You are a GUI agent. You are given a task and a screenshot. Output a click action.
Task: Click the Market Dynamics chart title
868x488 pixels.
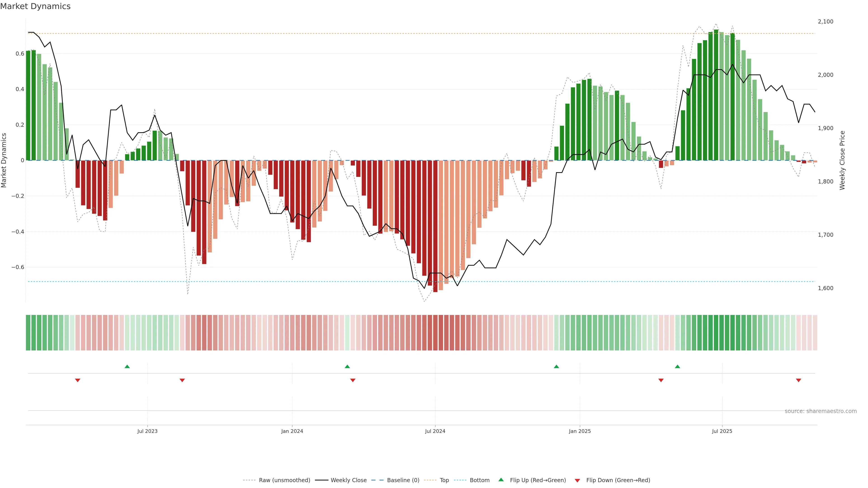pos(35,6)
